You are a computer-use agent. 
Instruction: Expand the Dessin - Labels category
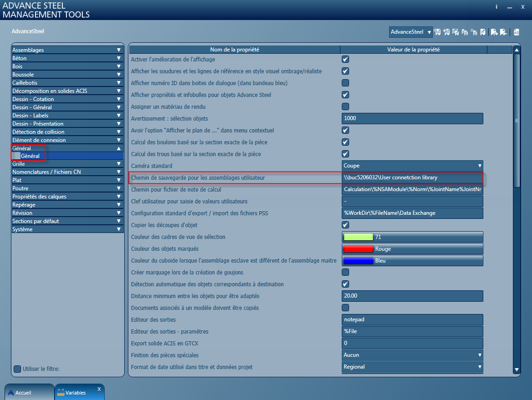(x=67, y=115)
